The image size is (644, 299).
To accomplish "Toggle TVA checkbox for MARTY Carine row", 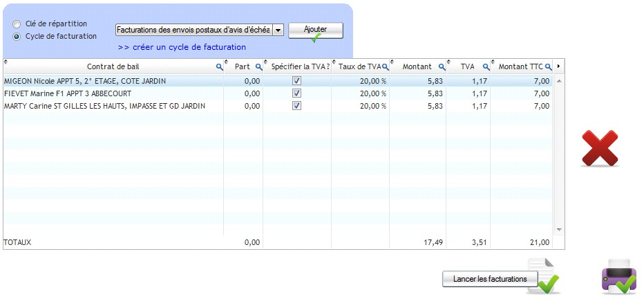I will (x=297, y=106).
